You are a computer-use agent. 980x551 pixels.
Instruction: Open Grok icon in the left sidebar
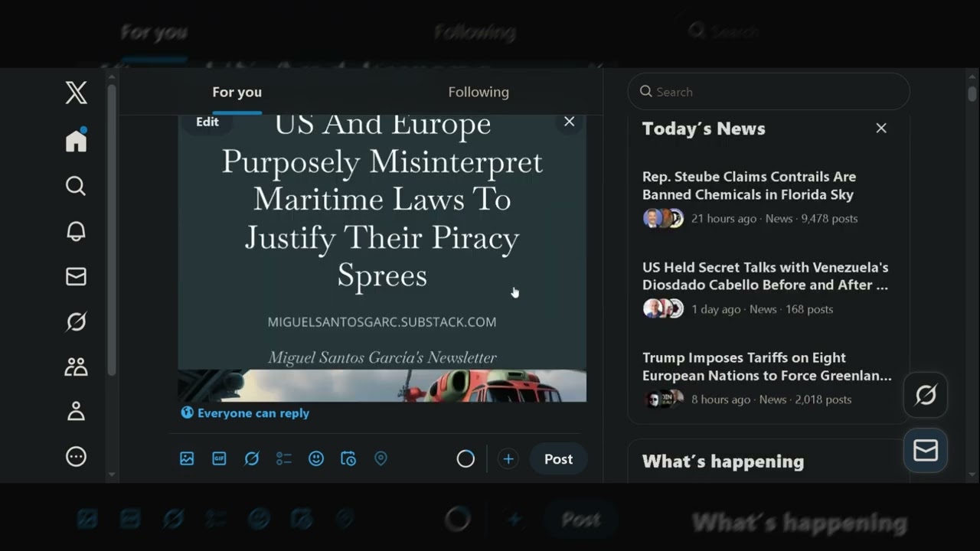(76, 321)
